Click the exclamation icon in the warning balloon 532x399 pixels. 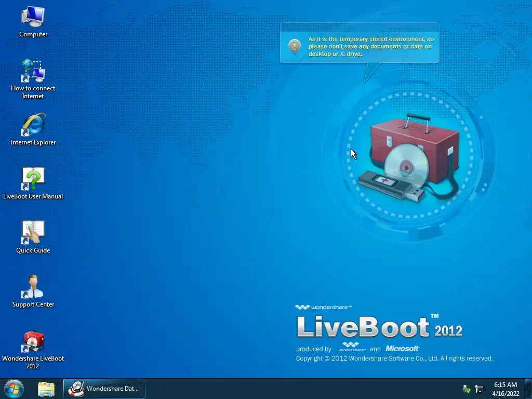(295, 46)
